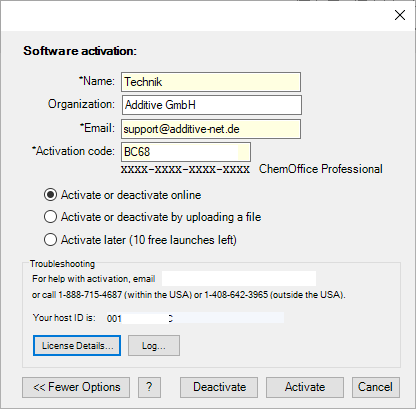Click the Software activation heading
This screenshot has height=409, width=416.
click(x=80, y=51)
